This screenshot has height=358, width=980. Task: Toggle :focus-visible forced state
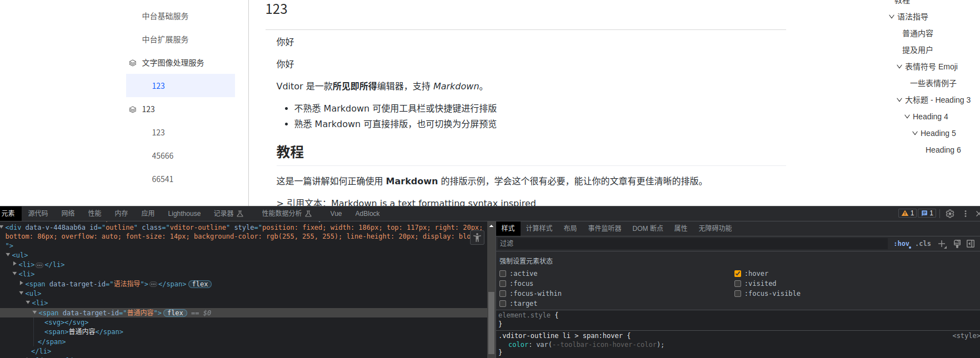[x=738, y=294]
